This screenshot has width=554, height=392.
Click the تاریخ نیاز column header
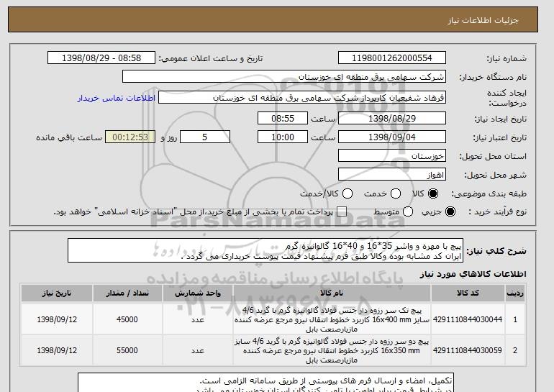57,293
